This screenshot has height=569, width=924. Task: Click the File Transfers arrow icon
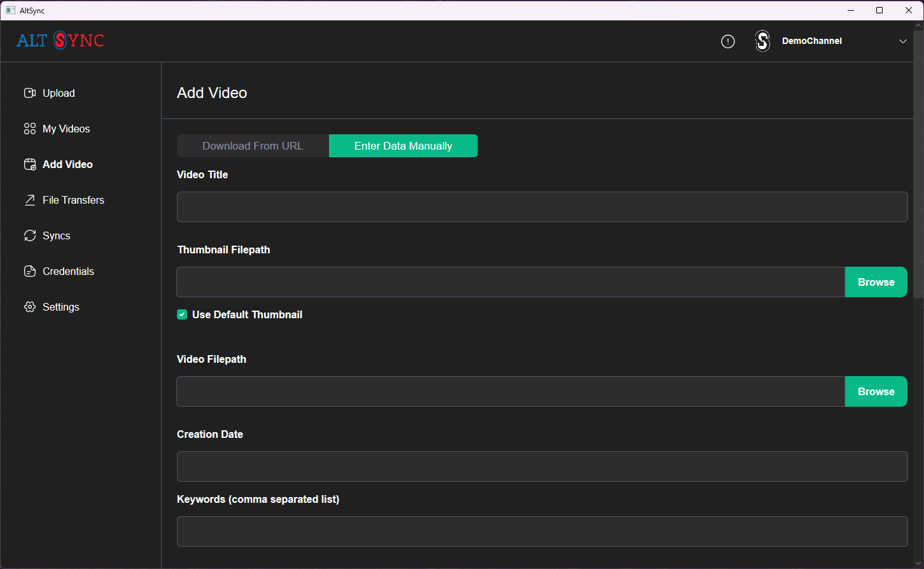[30, 200]
